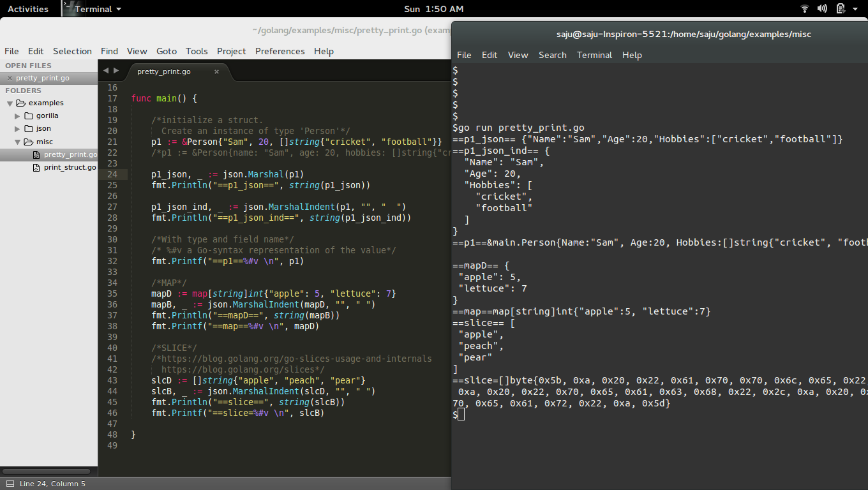Select pretty_print.go under Open Files
The width and height of the screenshot is (868, 490).
[x=43, y=78]
